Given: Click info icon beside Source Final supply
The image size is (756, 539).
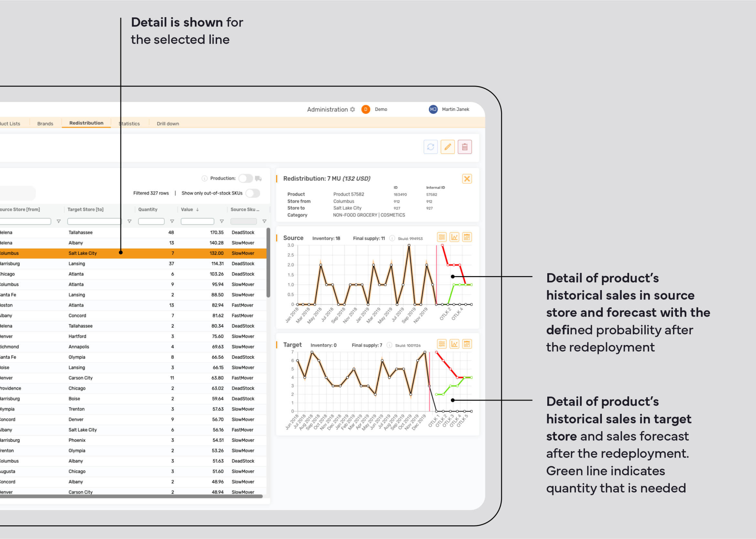Looking at the screenshot, I should point(392,238).
